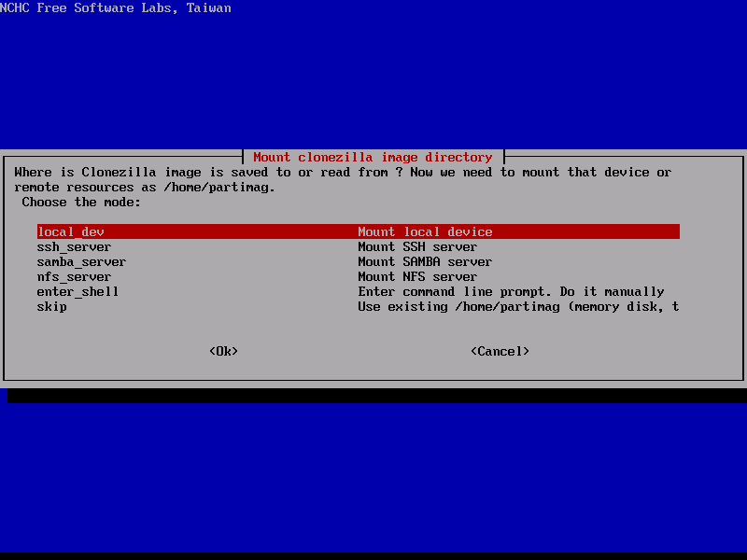Click the 'Mount SSH server' description
The width and height of the screenshot is (747, 560).
[x=417, y=246]
